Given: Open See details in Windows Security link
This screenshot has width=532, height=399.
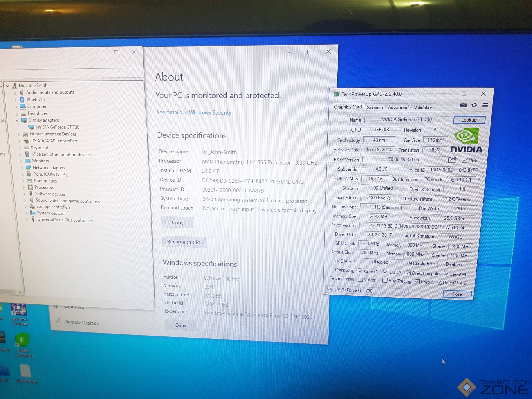Looking at the screenshot, I should 194,113.
